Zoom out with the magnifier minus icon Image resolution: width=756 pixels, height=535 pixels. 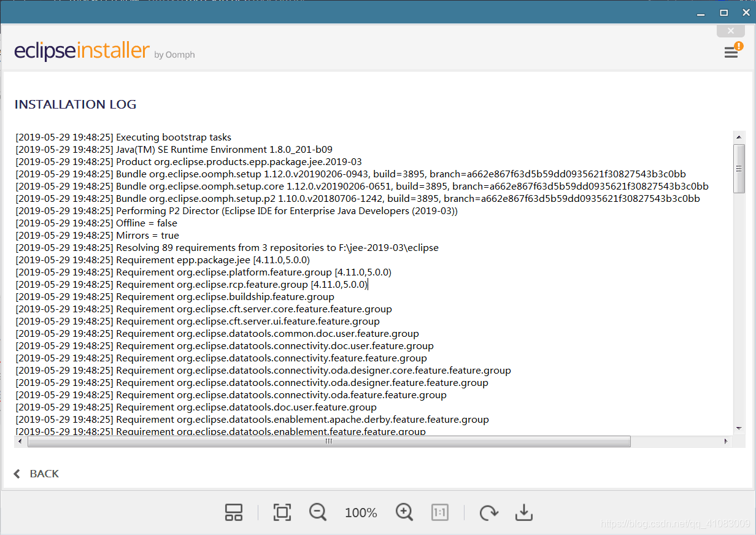click(318, 512)
